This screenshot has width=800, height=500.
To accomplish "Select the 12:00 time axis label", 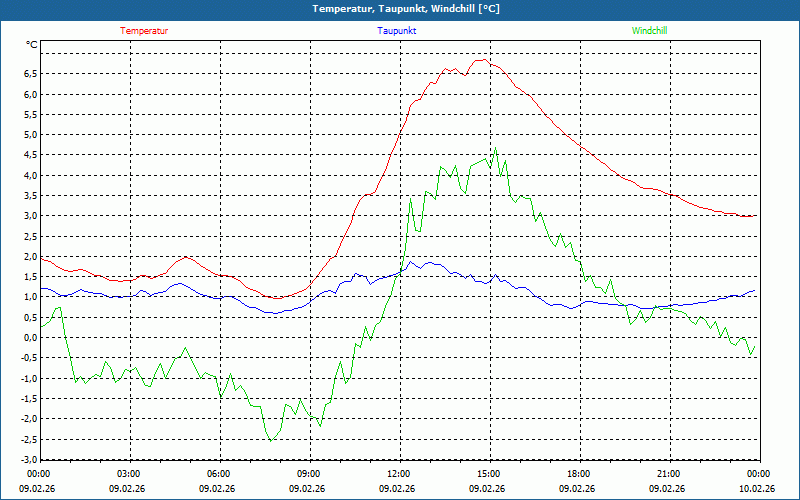I will [398, 474].
